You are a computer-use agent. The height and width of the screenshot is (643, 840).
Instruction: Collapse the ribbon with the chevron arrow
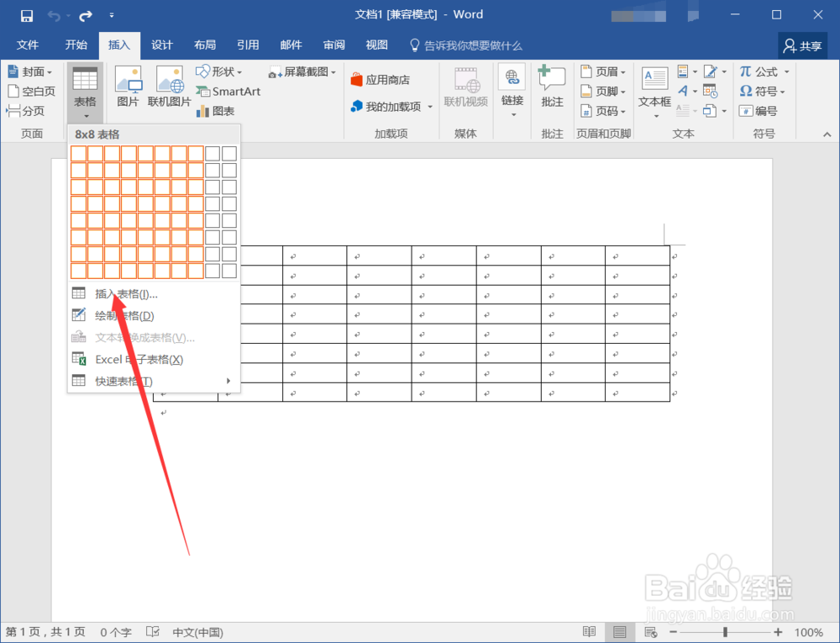[x=827, y=134]
